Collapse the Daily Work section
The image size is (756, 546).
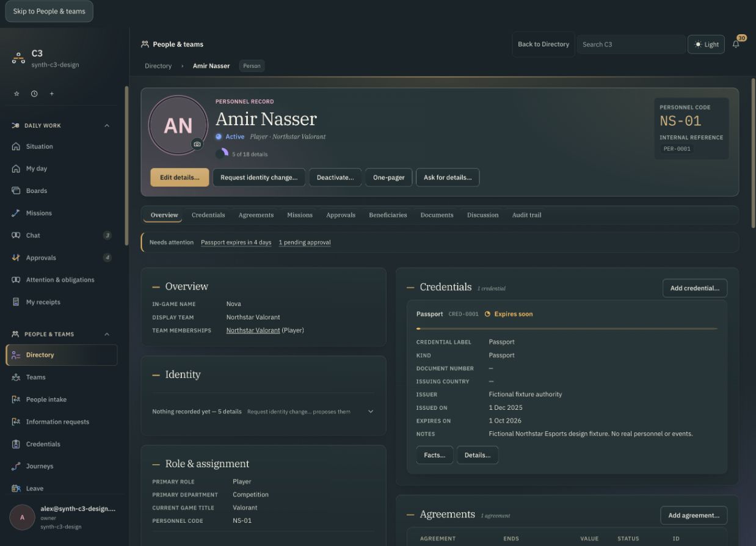[x=107, y=126]
